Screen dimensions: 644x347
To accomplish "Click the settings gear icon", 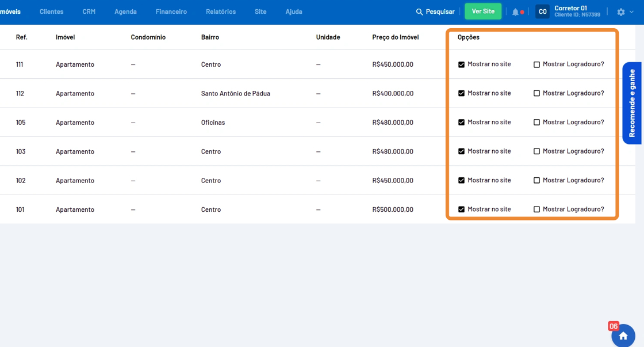I will coord(620,12).
